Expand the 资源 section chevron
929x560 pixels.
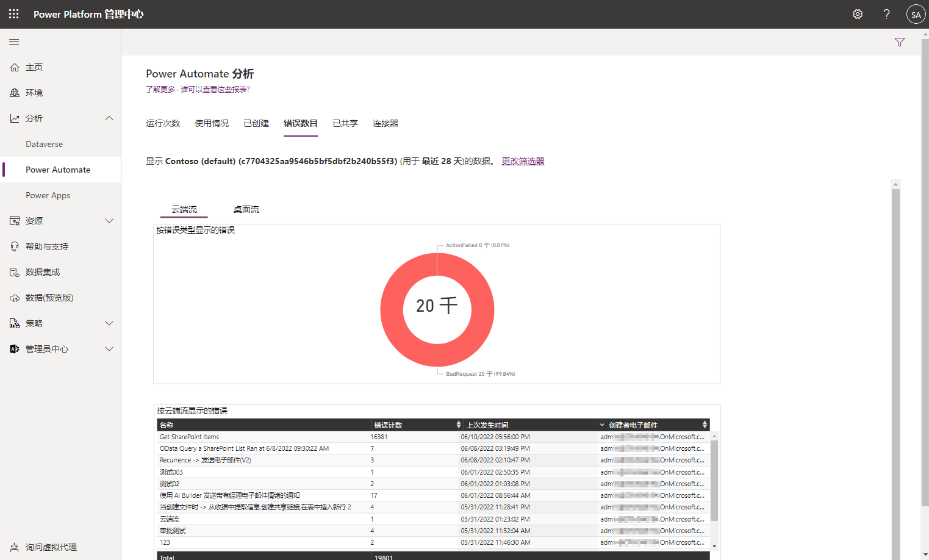coord(109,221)
